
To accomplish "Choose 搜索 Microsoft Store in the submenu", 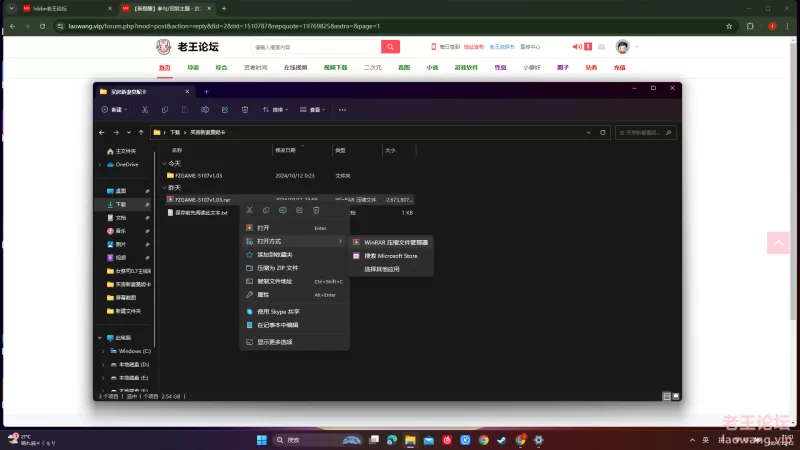I will click(391, 256).
